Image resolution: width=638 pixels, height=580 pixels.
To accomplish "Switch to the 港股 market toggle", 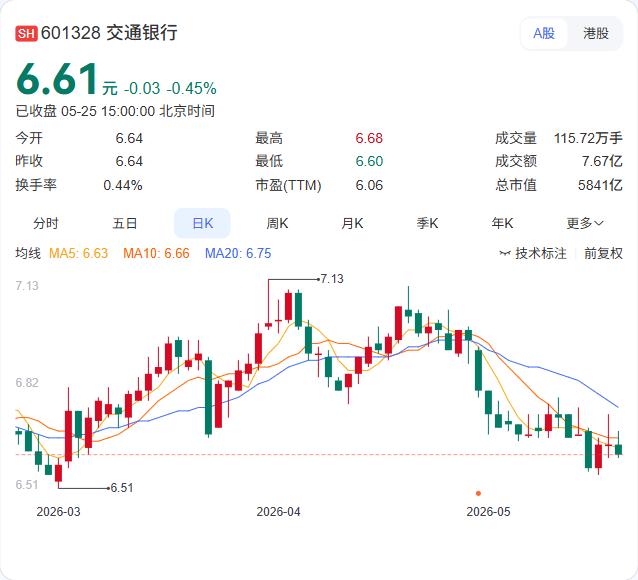I will click(596, 33).
